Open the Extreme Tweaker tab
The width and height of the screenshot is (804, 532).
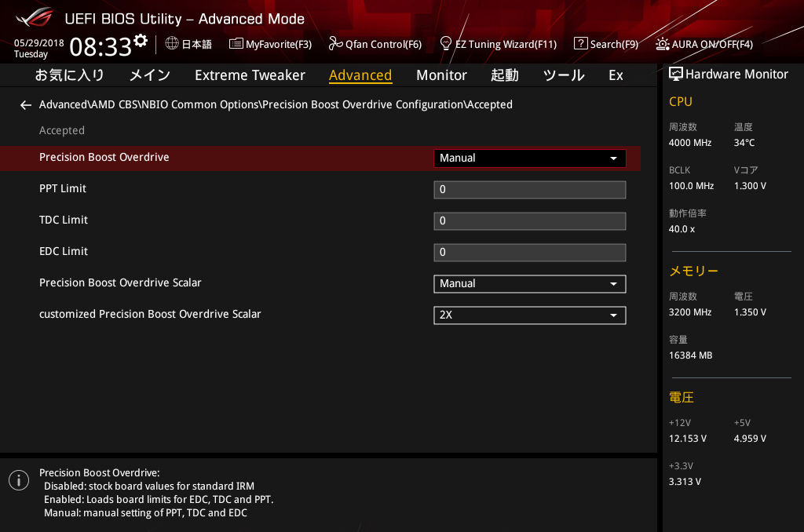250,75
